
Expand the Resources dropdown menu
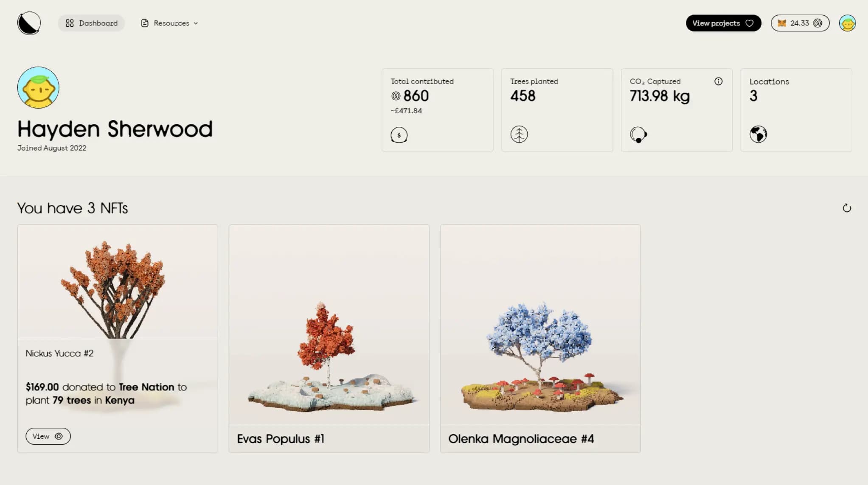point(169,23)
